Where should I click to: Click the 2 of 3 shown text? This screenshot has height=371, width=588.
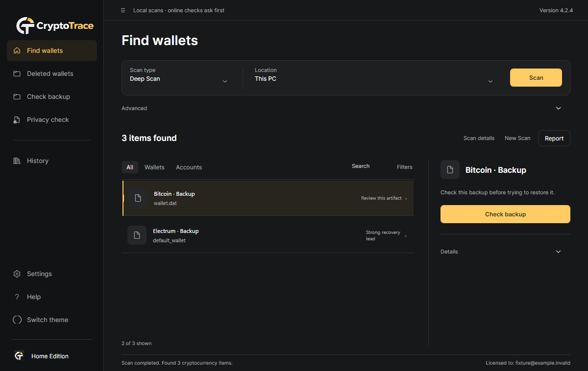[137, 343]
